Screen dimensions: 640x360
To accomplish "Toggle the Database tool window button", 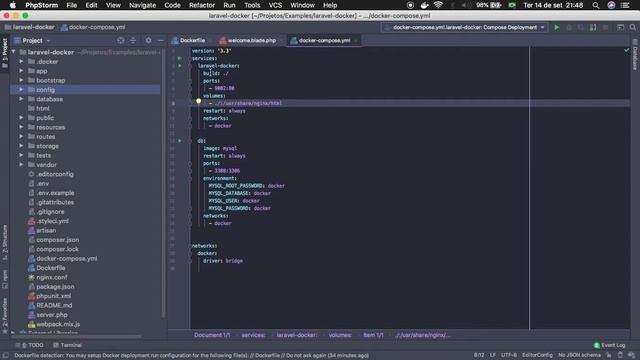I will coord(635,55).
